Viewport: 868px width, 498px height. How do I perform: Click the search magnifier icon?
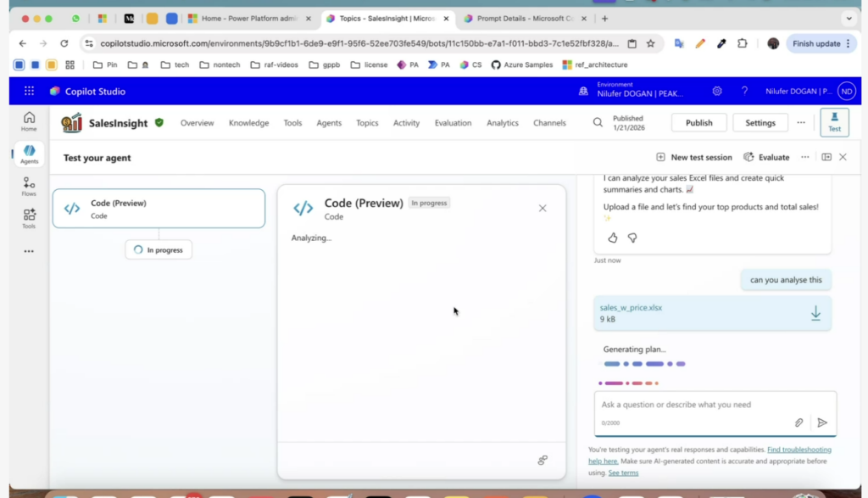point(598,123)
